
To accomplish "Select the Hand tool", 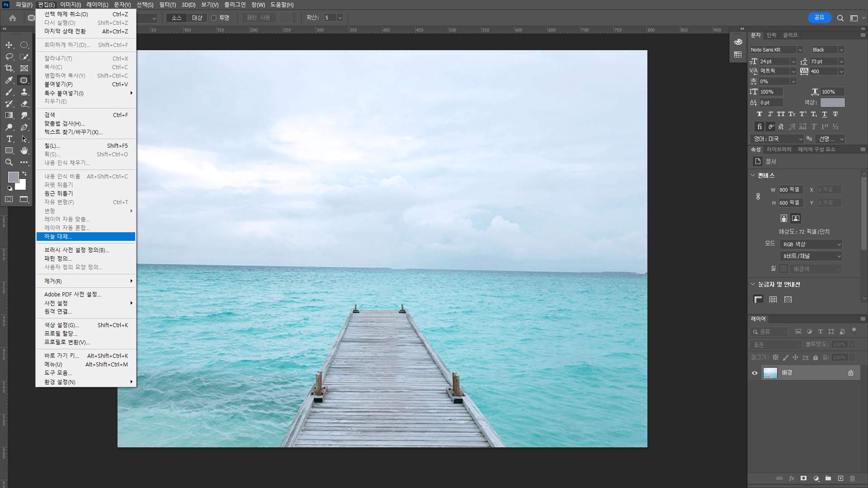I will tap(24, 150).
